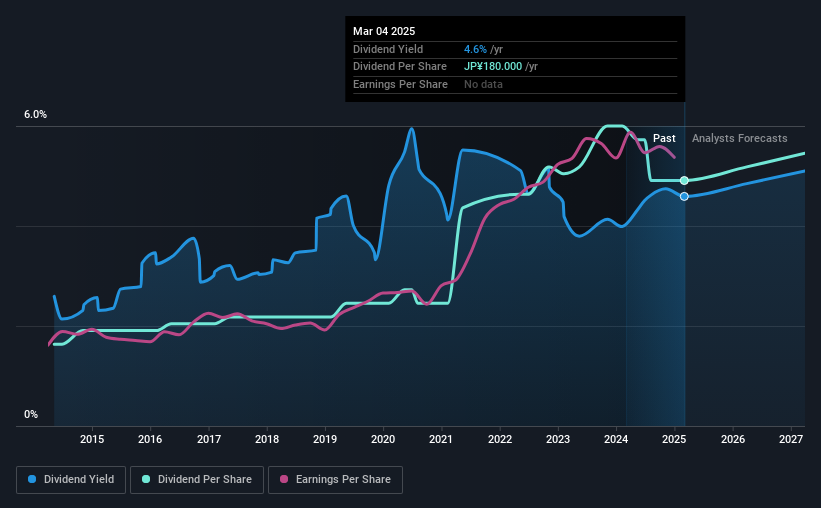This screenshot has width=821, height=508.
Task: Click the JP¥180.000 value in tooltip
Action: pyautogui.click(x=493, y=67)
